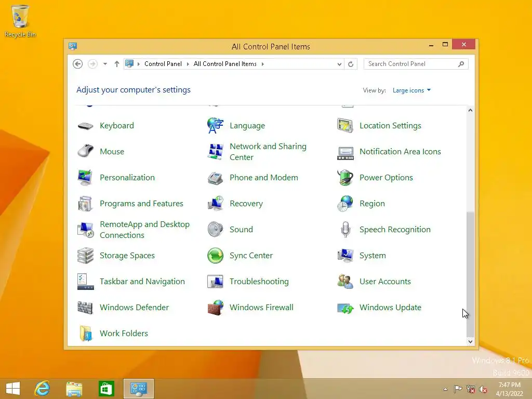Open the Troubleshooting icon
This screenshot has height=399, width=532.
(215, 282)
